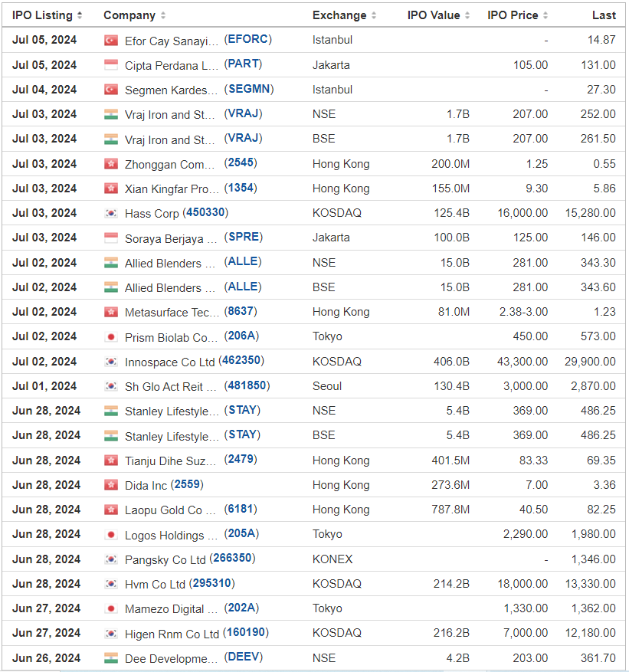629x672 pixels.
Task: Select Seoul exchange cell
Action: tap(327, 386)
